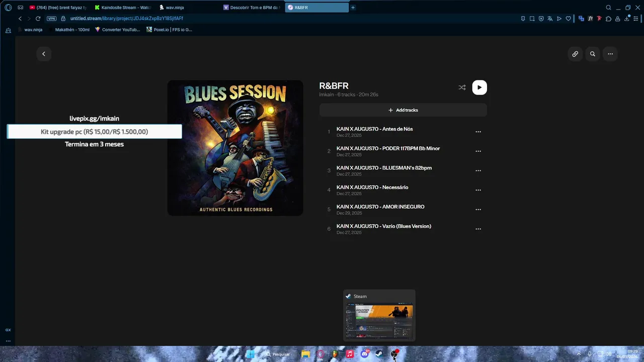Play the R&BFR project
The height and width of the screenshot is (362, 644).
tap(479, 87)
